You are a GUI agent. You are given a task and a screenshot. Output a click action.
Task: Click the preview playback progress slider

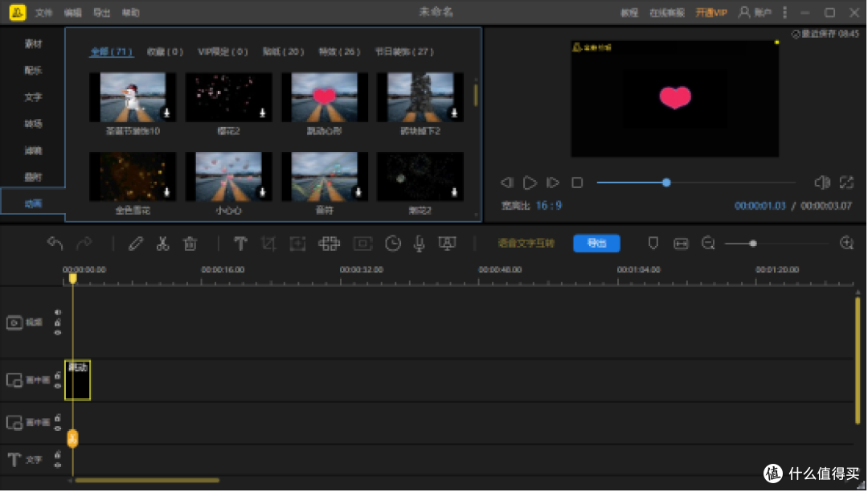(696, 182)
